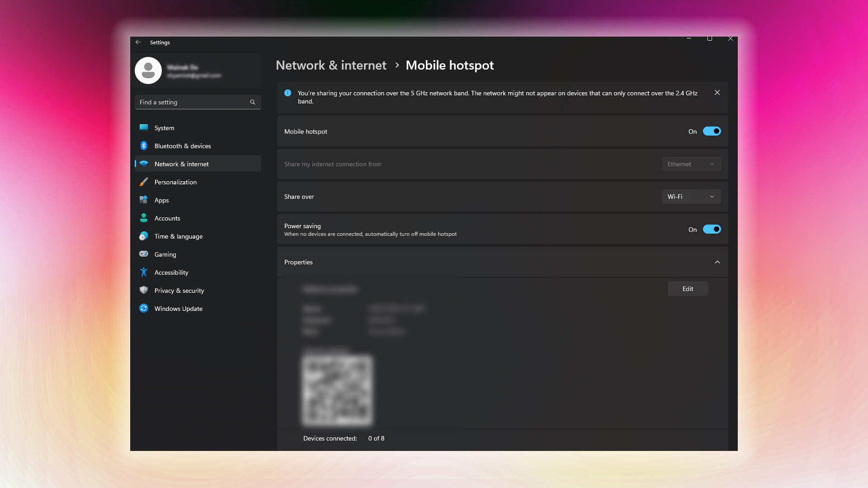Disable the Power saving toggle
The height and width of the screenshot is (488, 868).
[x=712, y=230]
